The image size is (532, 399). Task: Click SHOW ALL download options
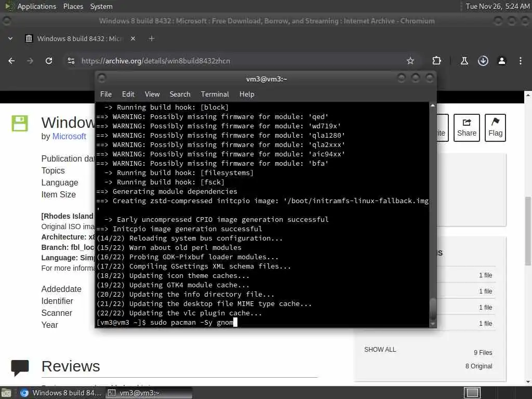[x=380, y=350]
